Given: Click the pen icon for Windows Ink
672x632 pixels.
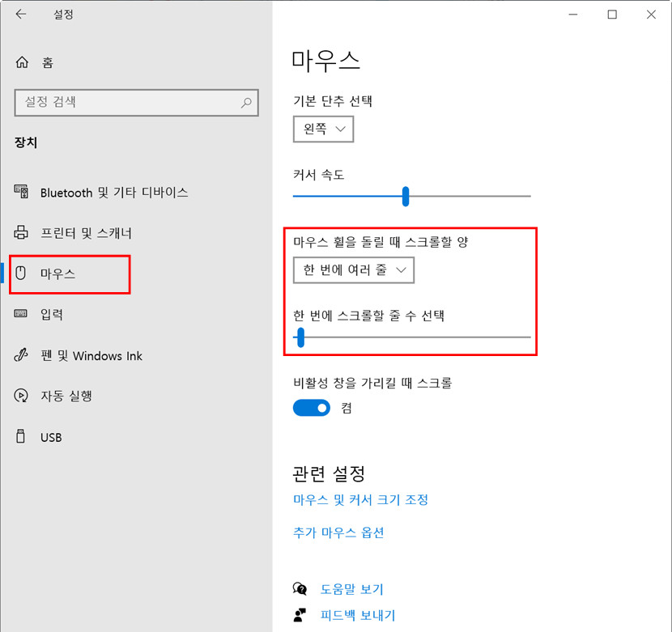Looking at the screenshot, I should (21, 354).
